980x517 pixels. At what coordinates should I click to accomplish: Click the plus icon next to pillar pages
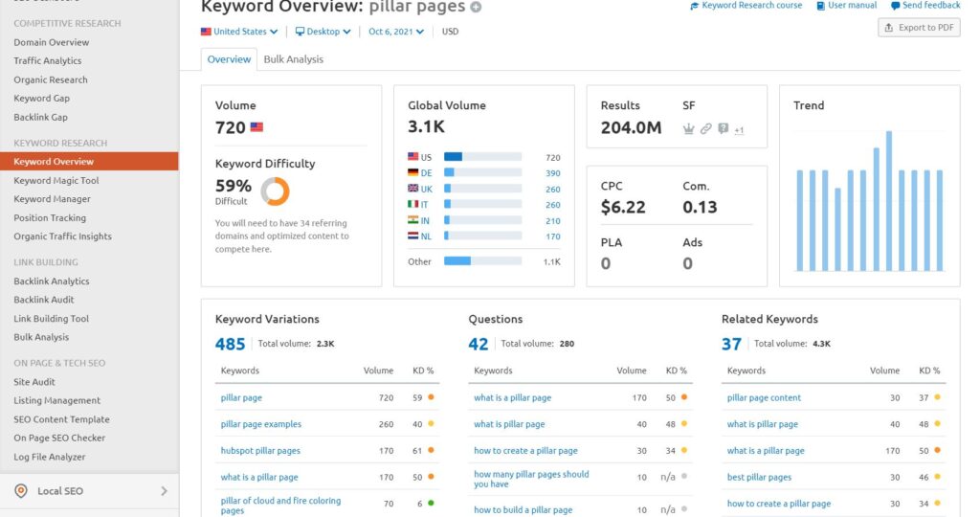click(x=477, y=8)
